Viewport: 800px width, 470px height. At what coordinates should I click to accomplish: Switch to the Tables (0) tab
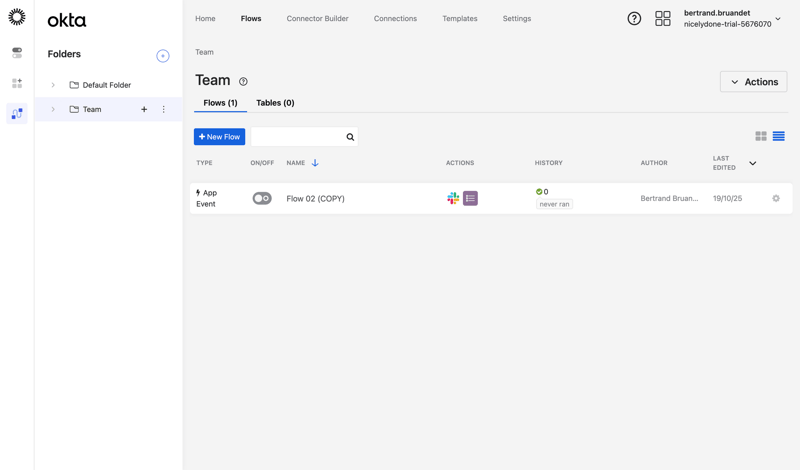tap(275, 103)
